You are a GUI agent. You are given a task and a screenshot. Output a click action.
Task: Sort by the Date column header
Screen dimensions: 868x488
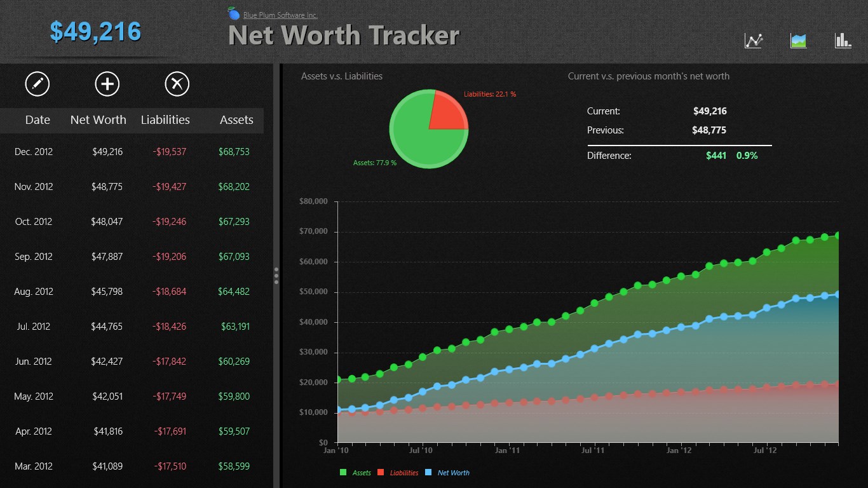click(37, 120)
